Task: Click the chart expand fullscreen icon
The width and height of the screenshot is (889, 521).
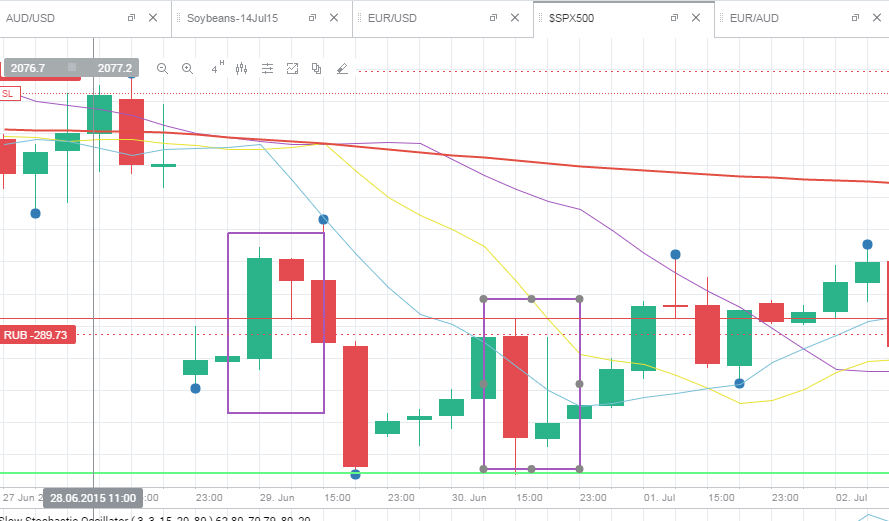Action: pyautogui.click(x=292, y=69)
